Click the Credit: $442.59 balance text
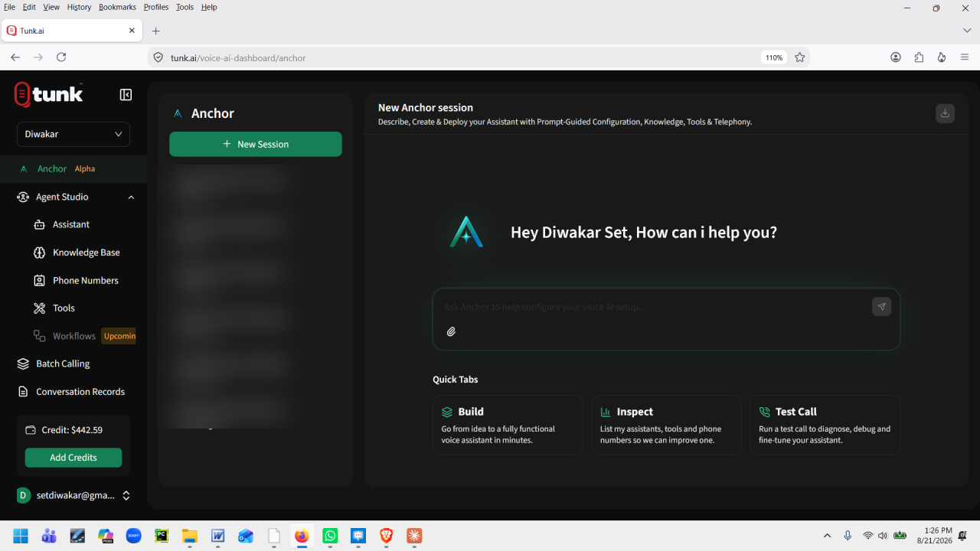Image resolution: width=980 pixels, height=551 pixels. coord(72,430)
